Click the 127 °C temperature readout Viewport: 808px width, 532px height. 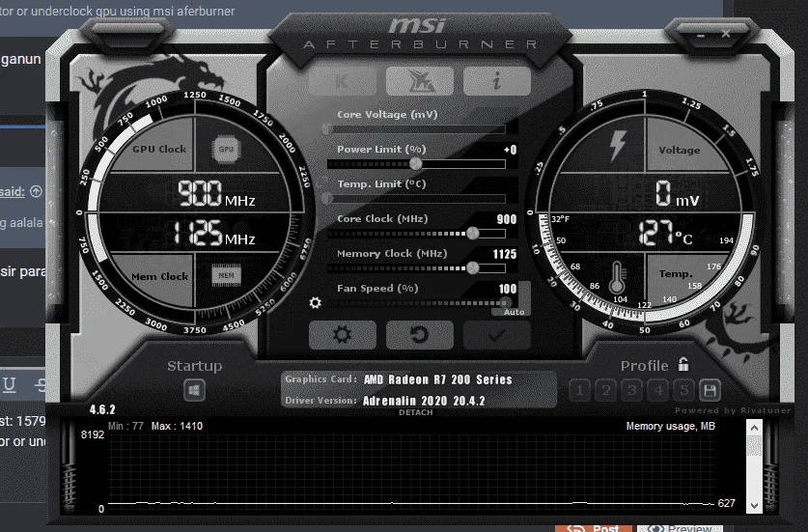tap(665, 233)
